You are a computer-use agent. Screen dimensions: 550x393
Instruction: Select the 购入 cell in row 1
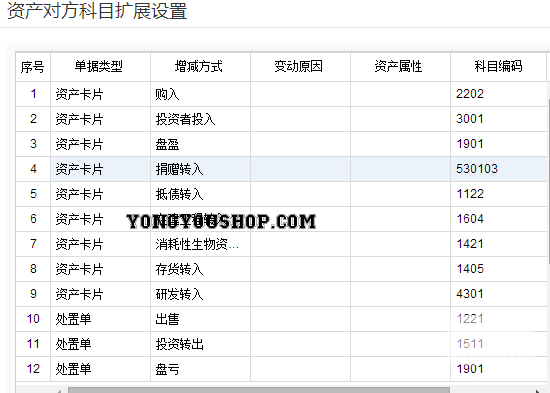(200, 94)
